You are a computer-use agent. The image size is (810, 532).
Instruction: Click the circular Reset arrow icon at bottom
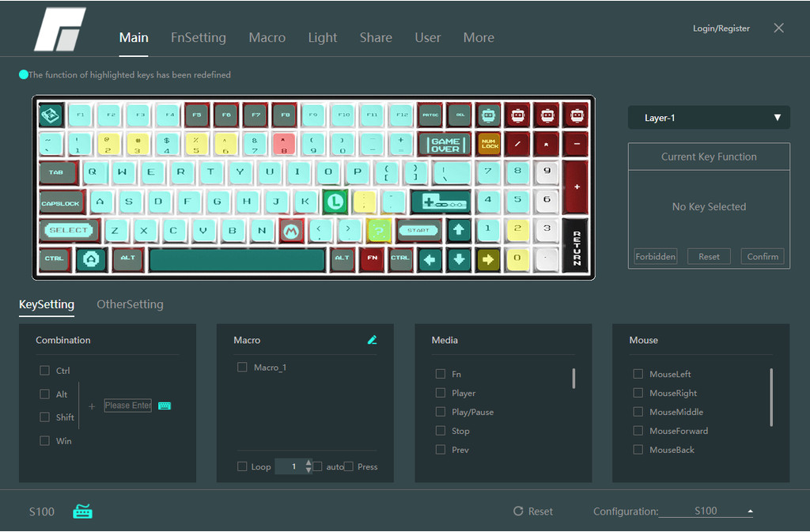point(518,511)
